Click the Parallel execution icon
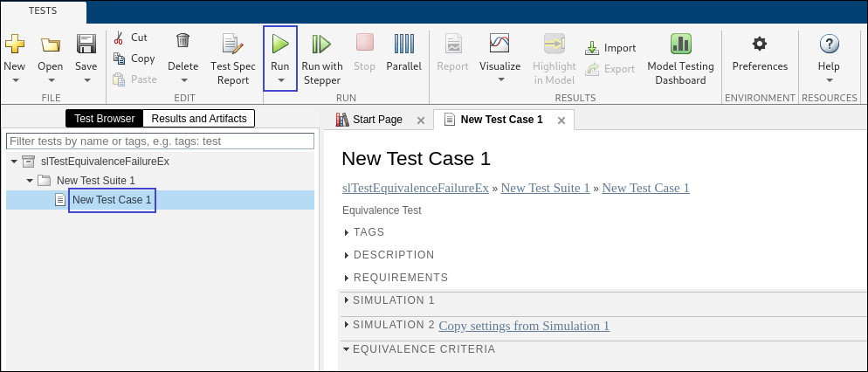The width and height of the screenshot is (868, 372). pyautogui.click(x=403, y=44)
